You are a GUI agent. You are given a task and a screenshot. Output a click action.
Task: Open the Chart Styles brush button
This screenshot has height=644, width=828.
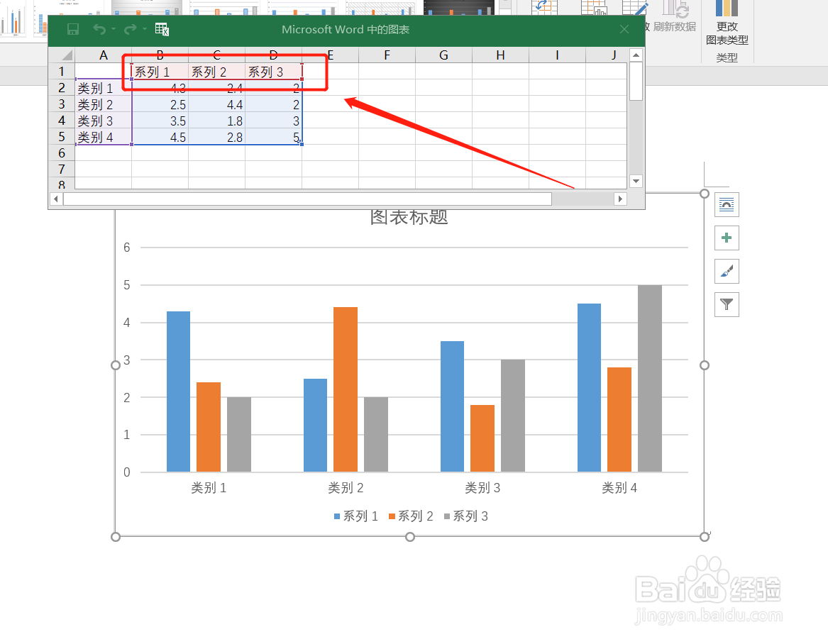tap(727, 272)
